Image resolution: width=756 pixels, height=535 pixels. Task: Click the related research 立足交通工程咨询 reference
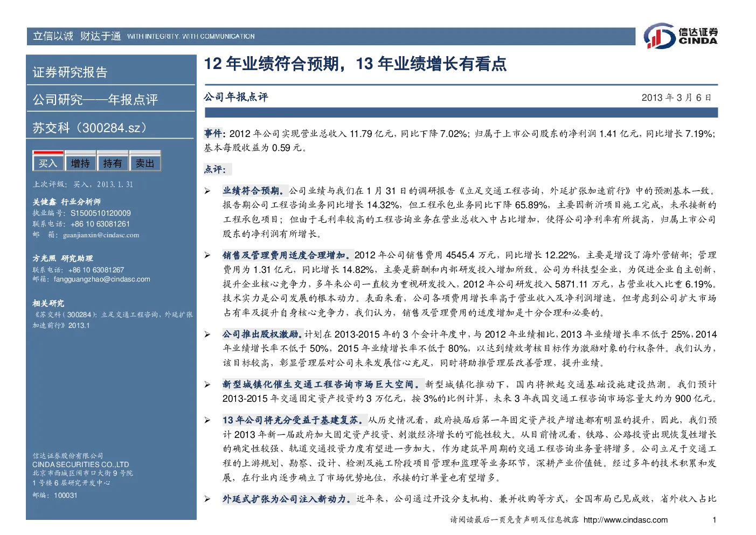[113, 320]
